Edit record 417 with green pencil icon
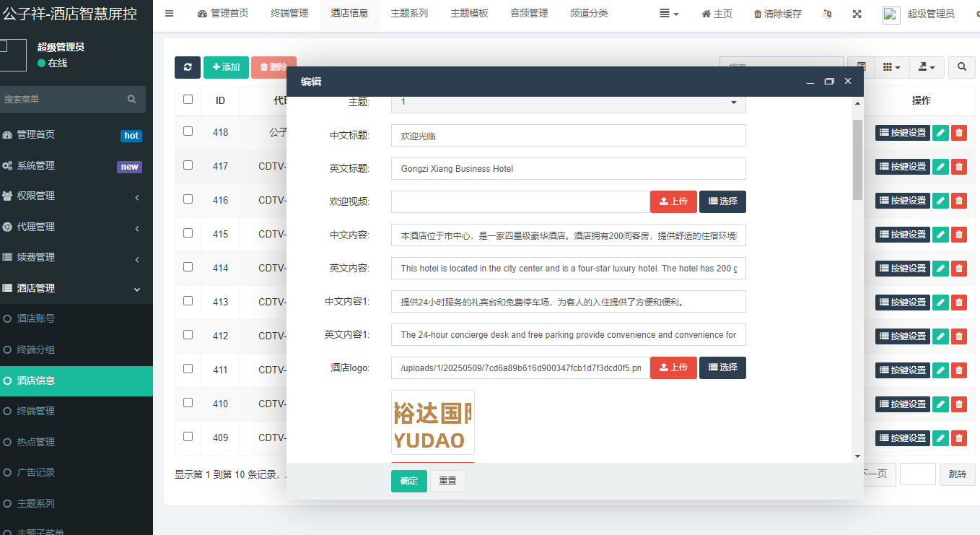The image size is (980, 535). [940, 166]
